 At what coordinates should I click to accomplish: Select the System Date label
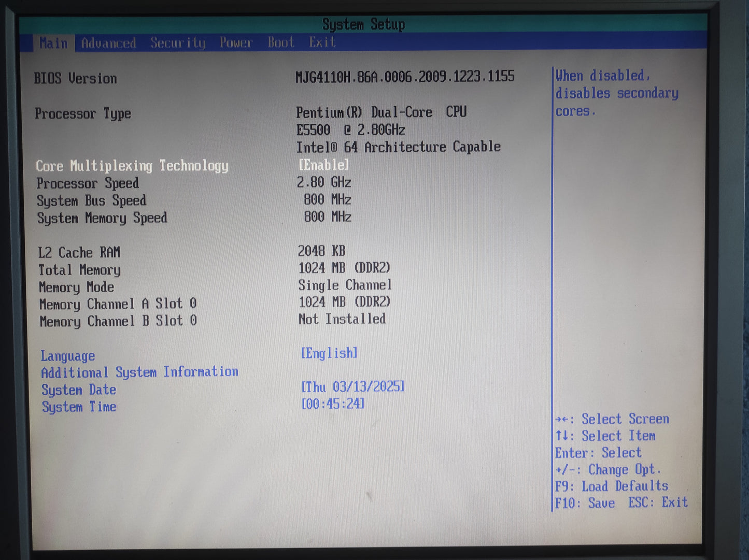79,390
